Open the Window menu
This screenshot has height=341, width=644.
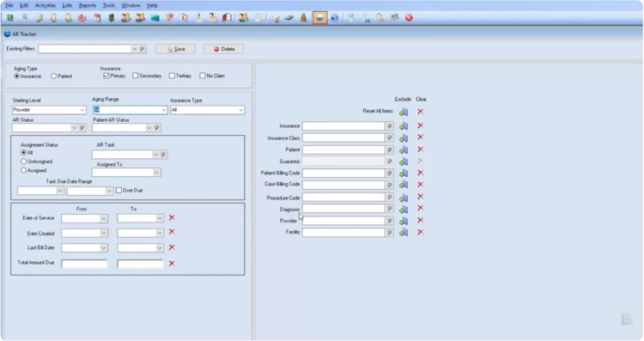pos(131,5)
